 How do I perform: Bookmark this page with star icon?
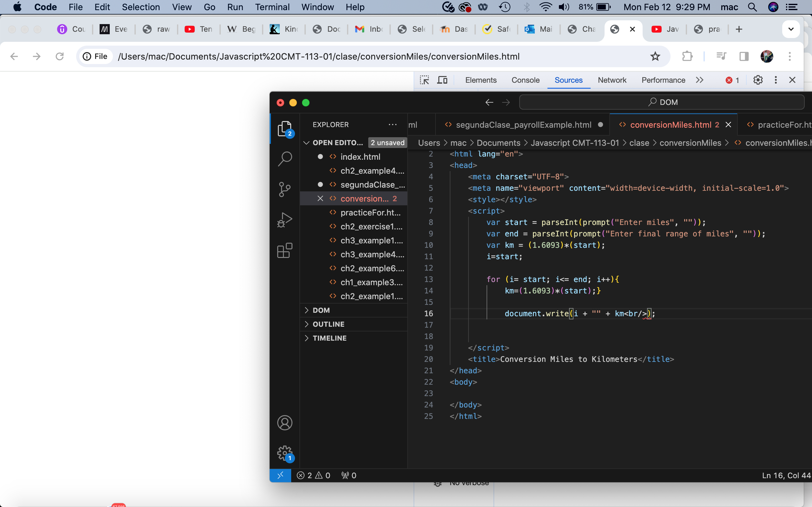tap(655, 56)
